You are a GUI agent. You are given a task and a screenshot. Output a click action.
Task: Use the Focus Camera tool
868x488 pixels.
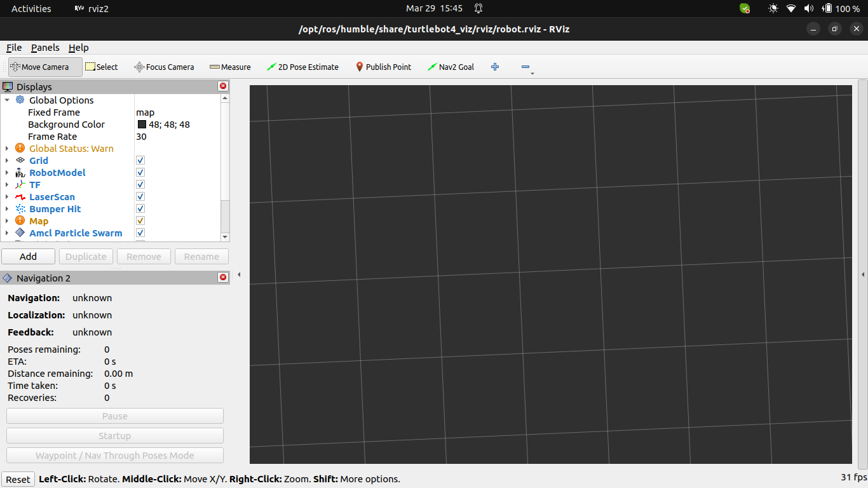coord(164,67)
